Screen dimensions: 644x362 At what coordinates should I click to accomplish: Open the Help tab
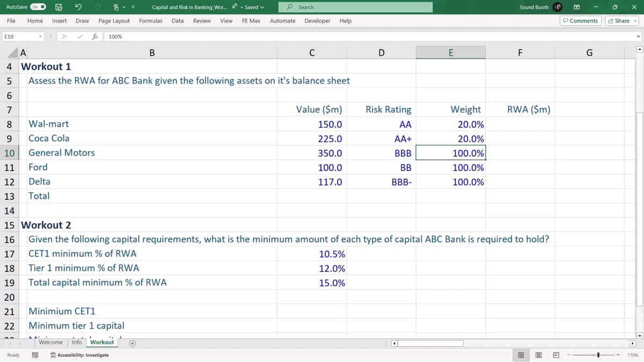(x=346, y=21)
